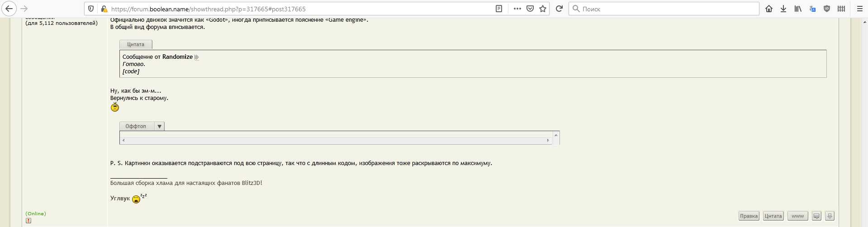Click the Цитата quote header tab
This screenshot has width=868, height=227.
tap(136, 44)
